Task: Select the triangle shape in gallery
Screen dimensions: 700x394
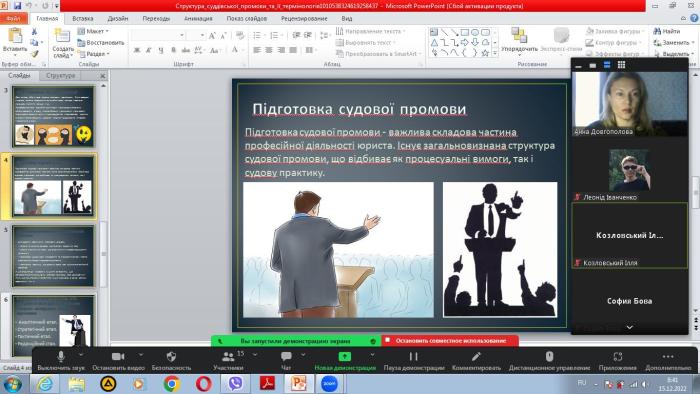Action: 434,43
